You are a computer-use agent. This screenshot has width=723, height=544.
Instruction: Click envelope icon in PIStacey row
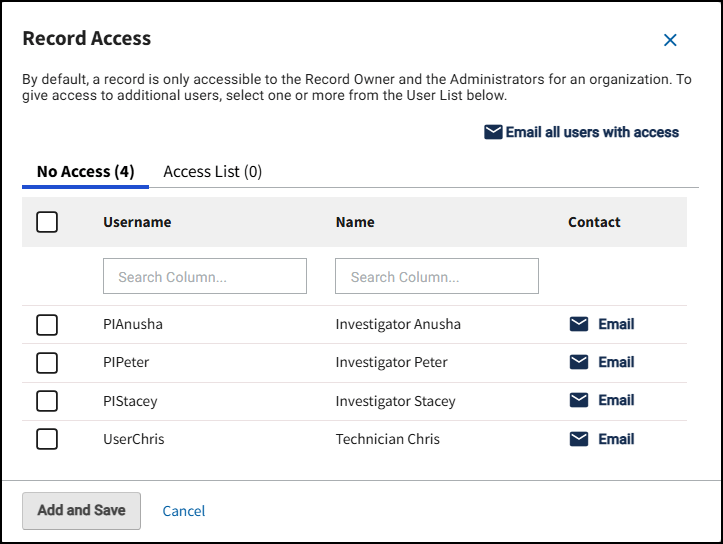(579, 400)
